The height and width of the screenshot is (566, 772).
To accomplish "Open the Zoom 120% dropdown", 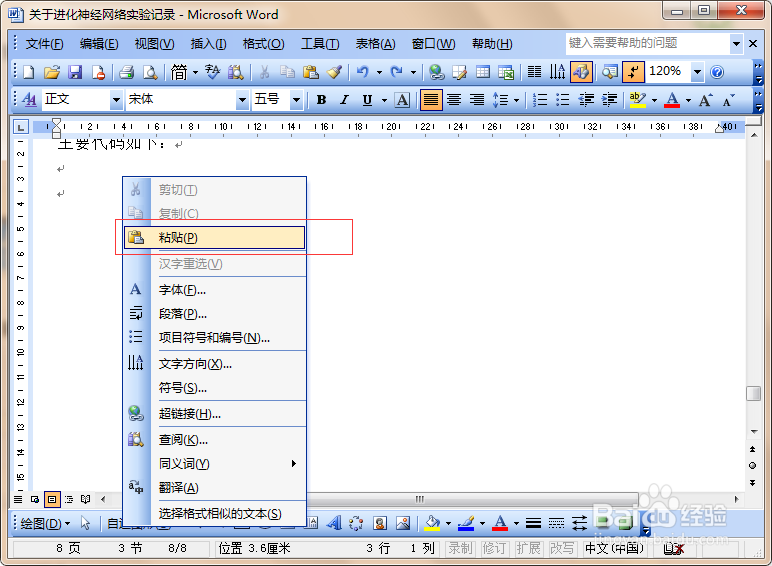I will tap(697, 72).
